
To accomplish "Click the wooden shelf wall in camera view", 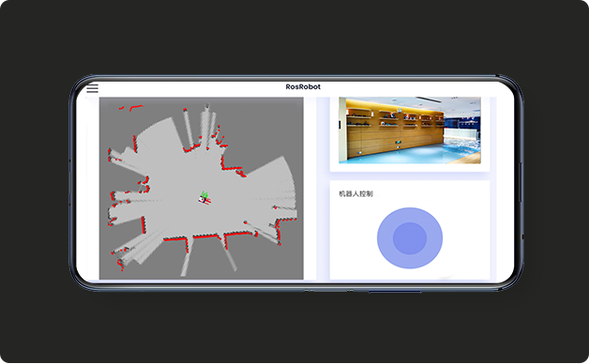I will pos(395,129).
